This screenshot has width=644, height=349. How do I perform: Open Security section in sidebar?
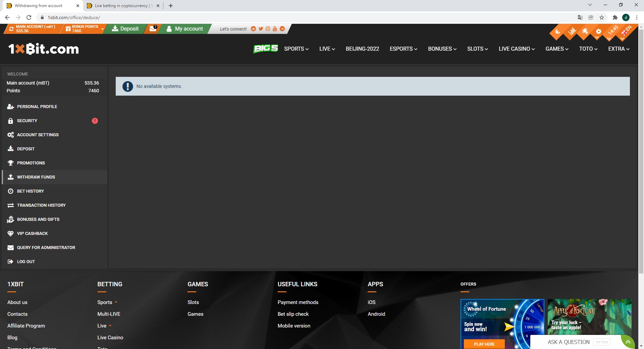(x=54, y=120)
